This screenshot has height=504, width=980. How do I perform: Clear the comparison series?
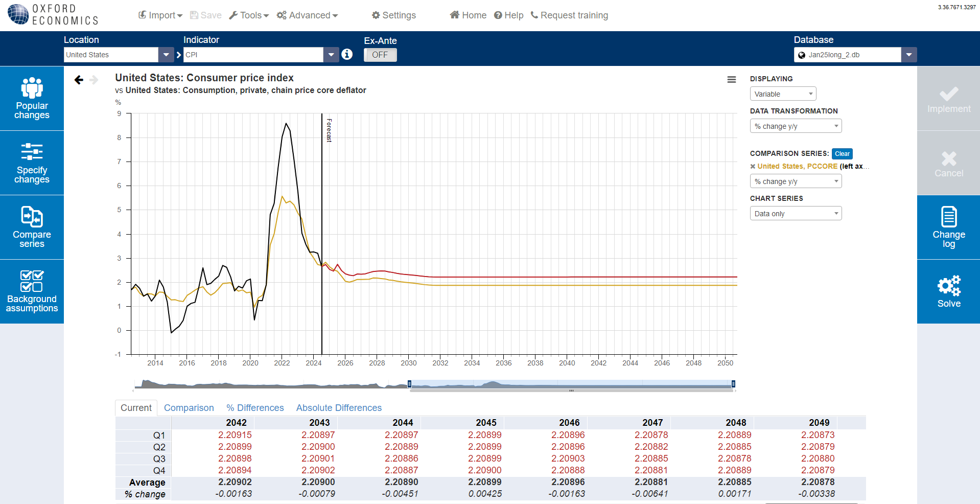coord(842,154)
